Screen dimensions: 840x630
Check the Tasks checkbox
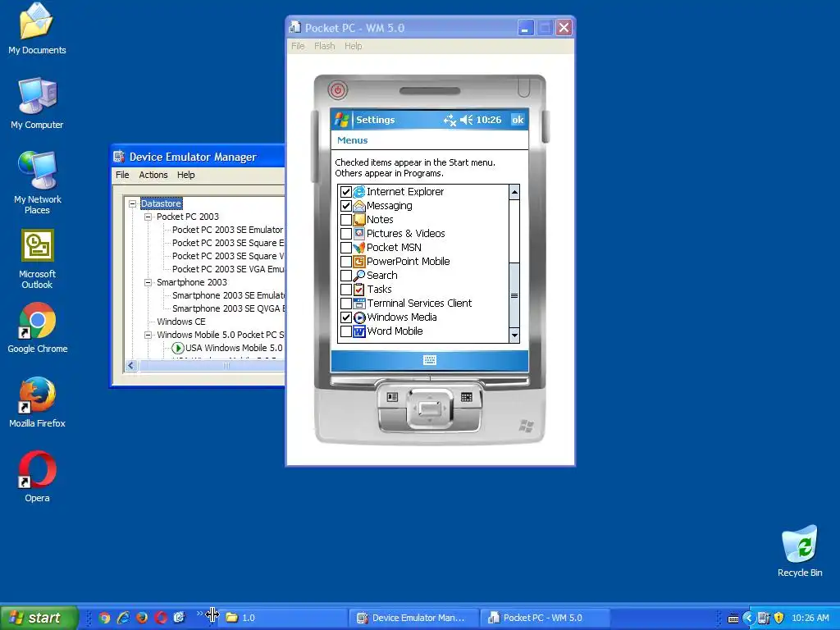346,290
